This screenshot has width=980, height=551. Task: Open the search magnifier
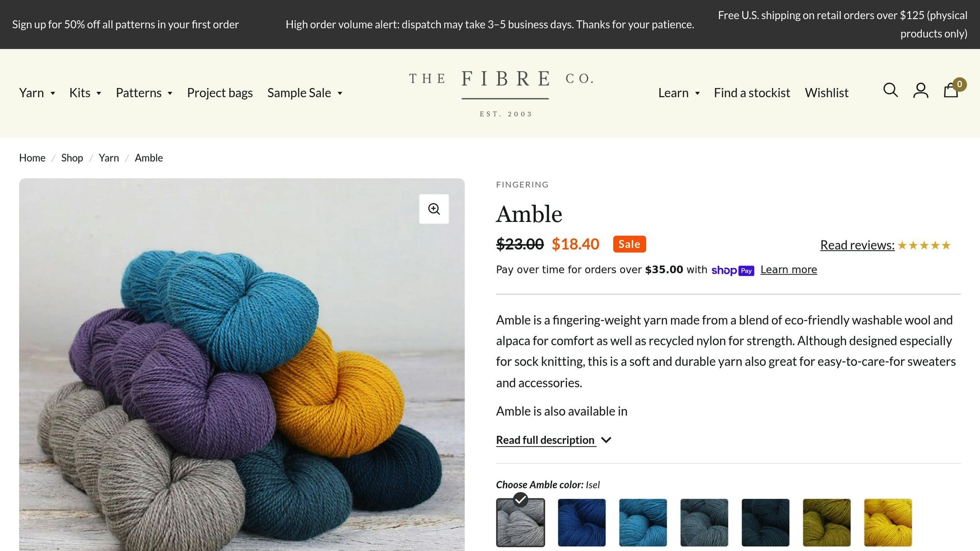[x=891, y=90]
